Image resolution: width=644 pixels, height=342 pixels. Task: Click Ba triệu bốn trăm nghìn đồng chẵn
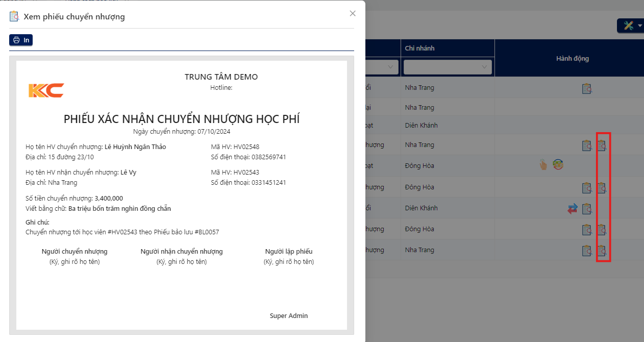(120, 209)
